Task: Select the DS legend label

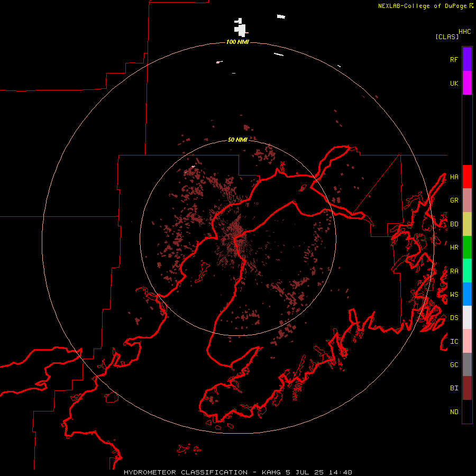Action: pyautogui.click(x=454, y=318)
